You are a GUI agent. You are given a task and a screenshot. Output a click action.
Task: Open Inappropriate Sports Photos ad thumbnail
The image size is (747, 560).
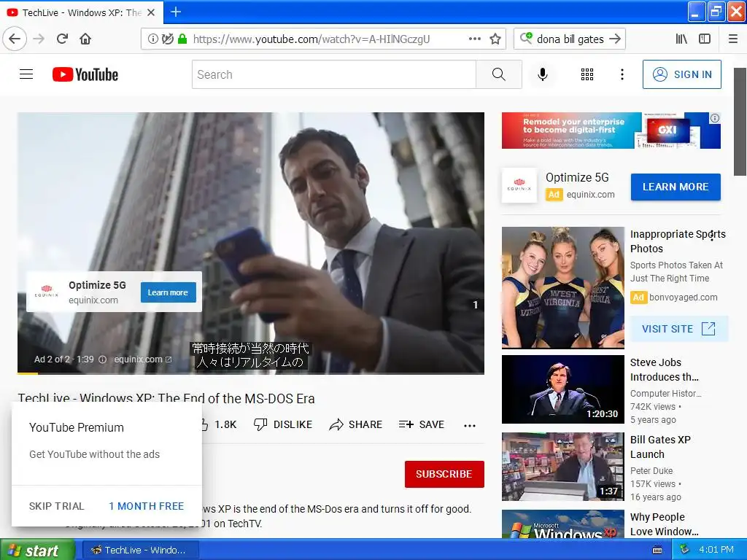pyautogui.click(x=563, y=287)
